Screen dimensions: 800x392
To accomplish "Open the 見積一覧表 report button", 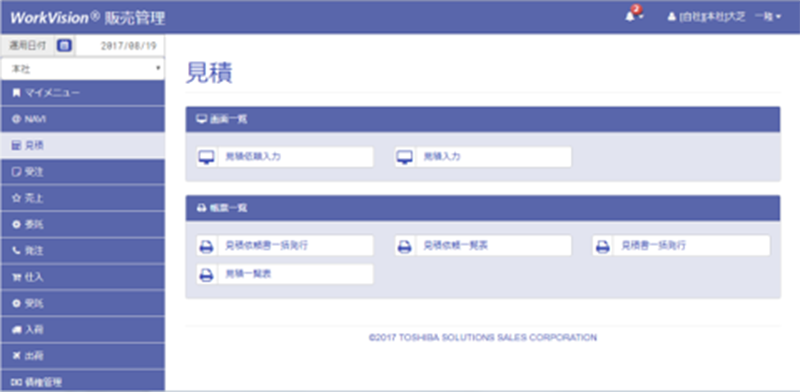I will (285, 274).
